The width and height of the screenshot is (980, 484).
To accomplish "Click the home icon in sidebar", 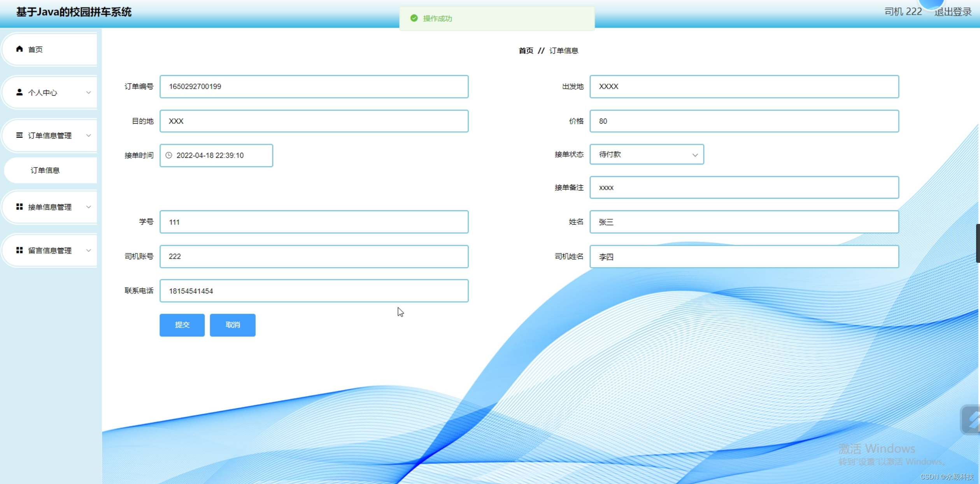I will click(19, 49).
